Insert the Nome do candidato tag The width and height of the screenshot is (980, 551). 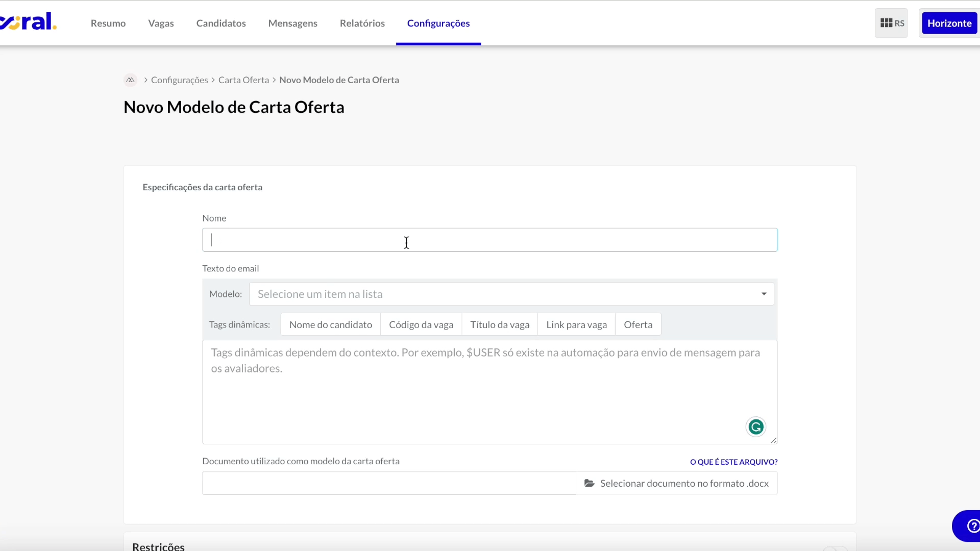[331, 324]
